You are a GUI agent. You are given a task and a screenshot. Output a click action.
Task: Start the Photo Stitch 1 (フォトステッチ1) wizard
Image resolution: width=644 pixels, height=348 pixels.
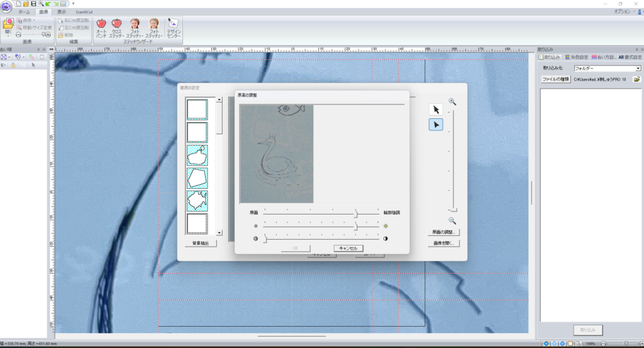(x=135, y=29)
